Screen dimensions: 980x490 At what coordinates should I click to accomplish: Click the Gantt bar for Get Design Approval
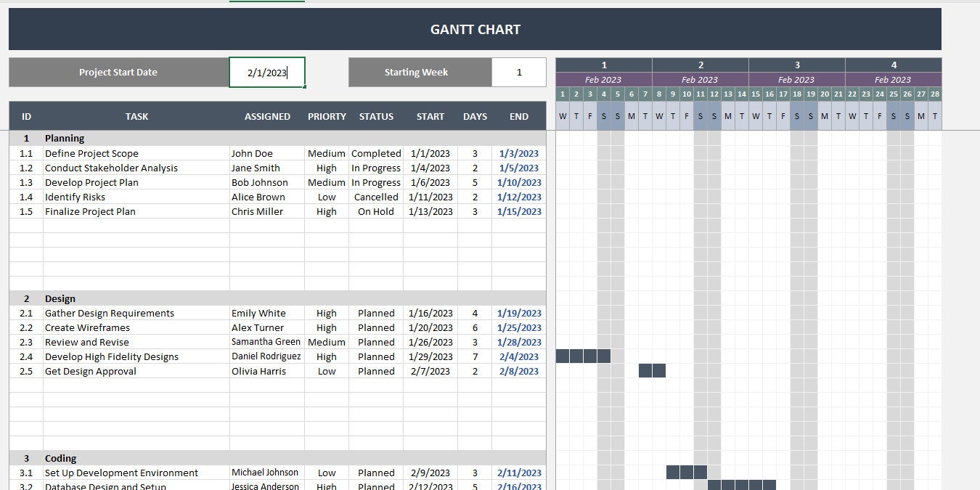click(x=651, y=371)
